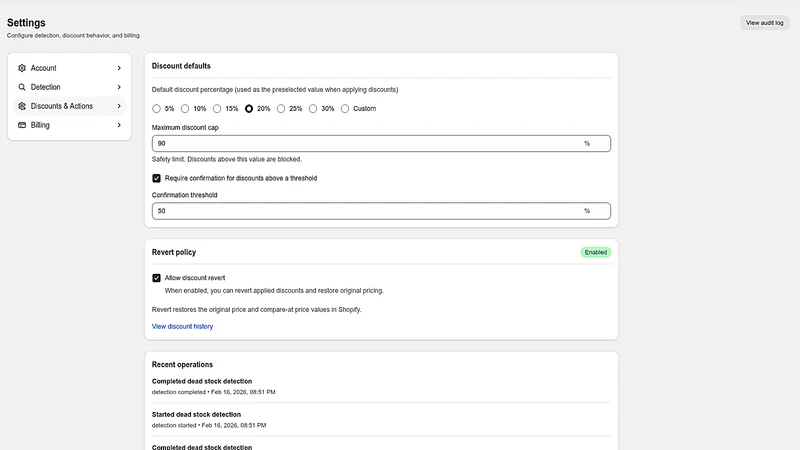Click the 'Safety limit' helper text

227,159
